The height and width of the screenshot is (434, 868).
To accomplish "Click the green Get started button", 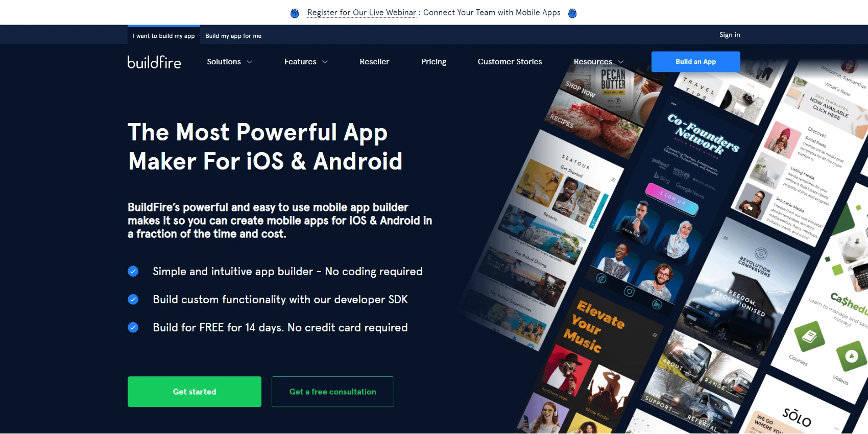I will tap(195, 392).
